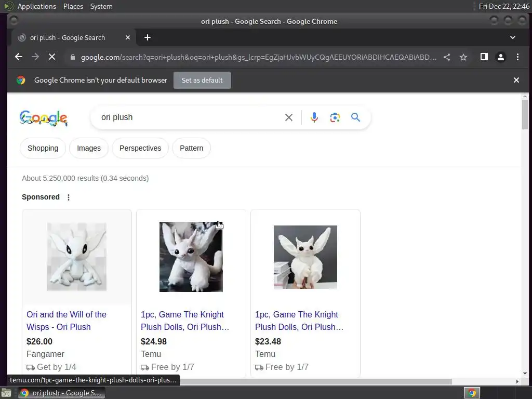
Task: Open the $23.48 Temu plush image
Action: pos(305,257)
